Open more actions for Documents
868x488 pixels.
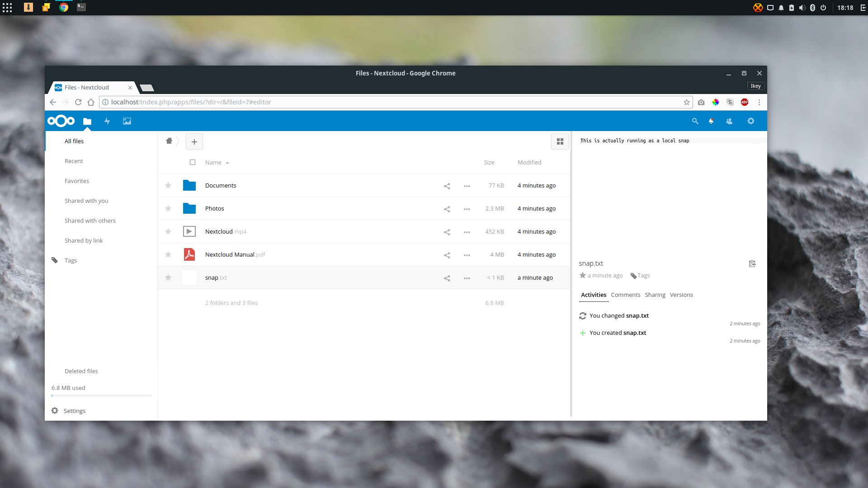pyautogui.click(x=467, y=186)
